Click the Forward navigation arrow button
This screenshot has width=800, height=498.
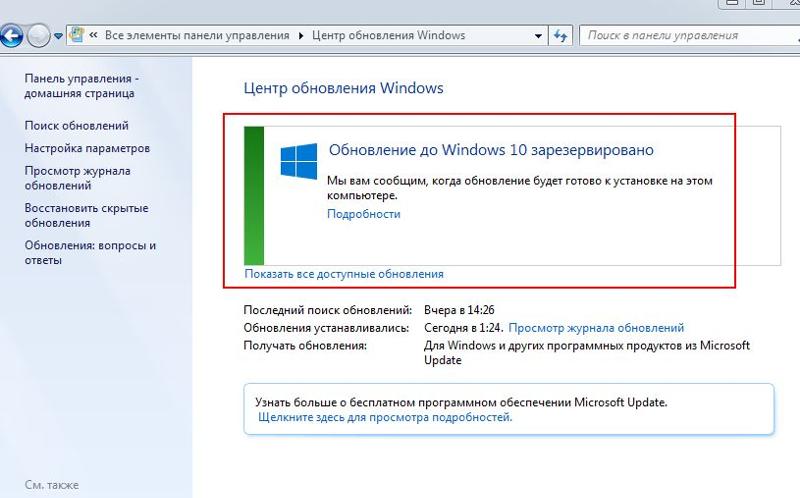click(x=39, y=36)
